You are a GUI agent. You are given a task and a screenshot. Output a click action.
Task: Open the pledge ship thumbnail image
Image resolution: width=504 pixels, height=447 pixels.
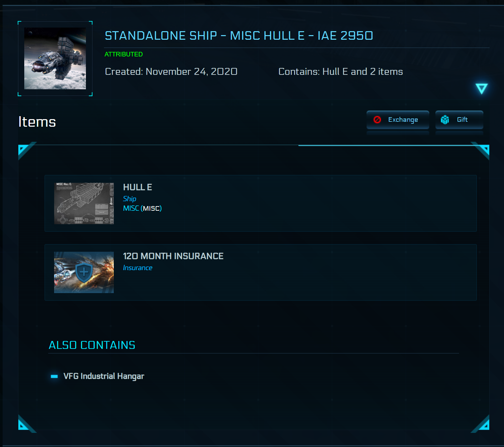[55, 58]
